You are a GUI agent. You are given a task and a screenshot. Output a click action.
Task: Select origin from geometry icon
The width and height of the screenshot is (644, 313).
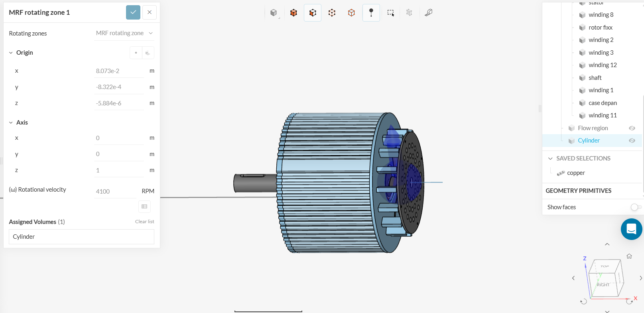[148, 53]
